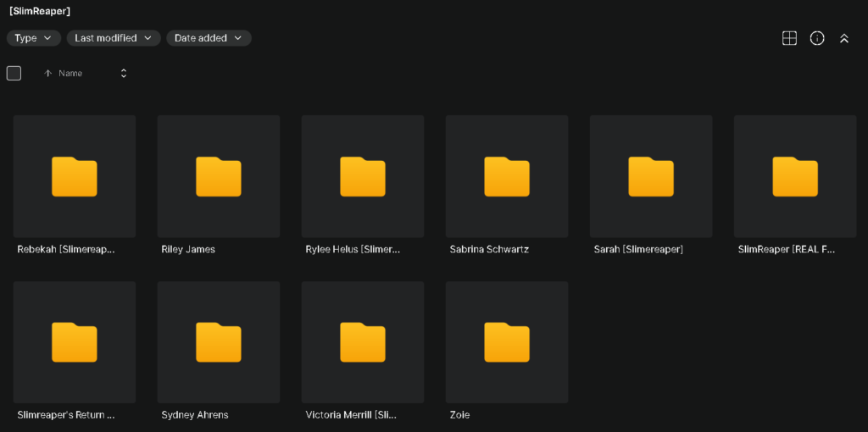
Task: Open Zoie folder icon
Action: click(x=507, y=342)
